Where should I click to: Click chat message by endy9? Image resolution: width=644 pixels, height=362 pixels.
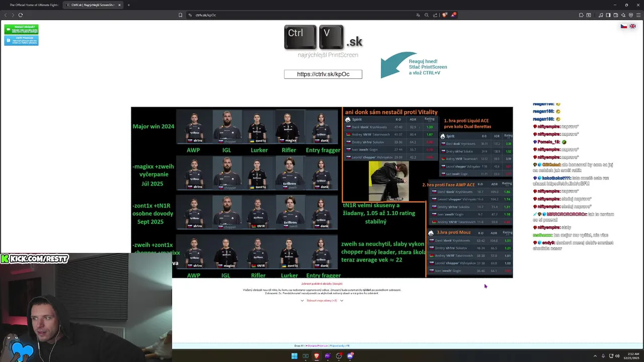(573, 245)
